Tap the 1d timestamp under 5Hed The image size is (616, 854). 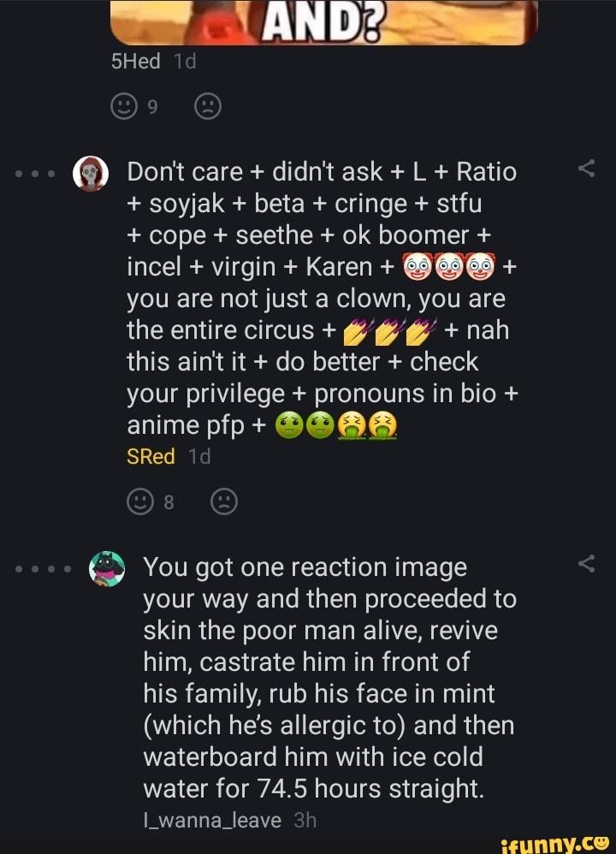pos(183,61)
